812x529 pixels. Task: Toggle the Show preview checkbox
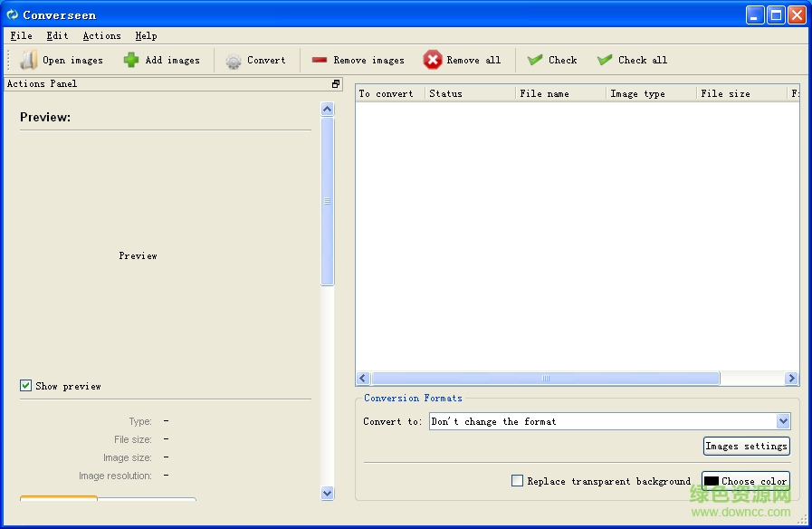point(26,385)
